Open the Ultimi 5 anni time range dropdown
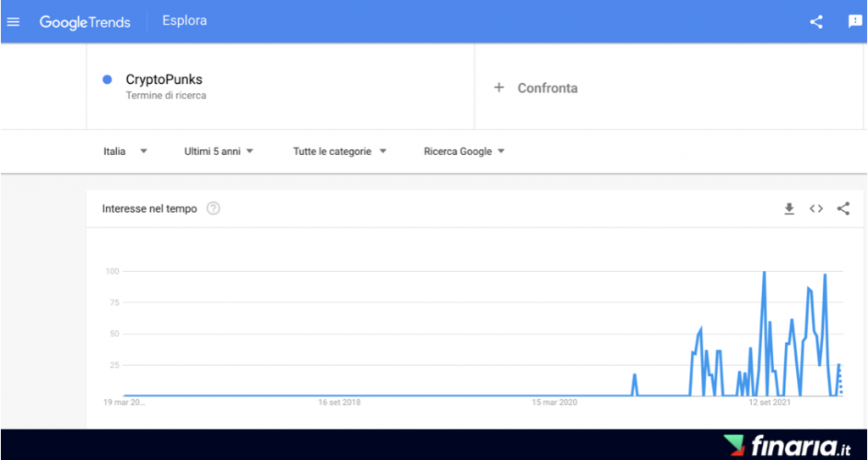This screenshot has width=868, height=460. pos(219,152)
